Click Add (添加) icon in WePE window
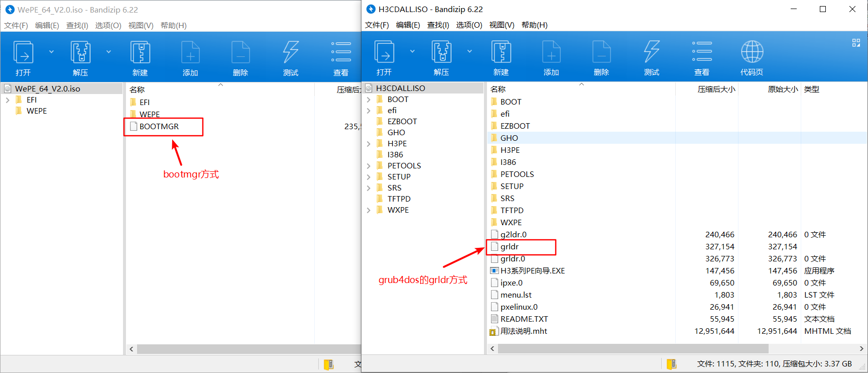The width and height of the screenshot is (868, 373). [190, 53]
